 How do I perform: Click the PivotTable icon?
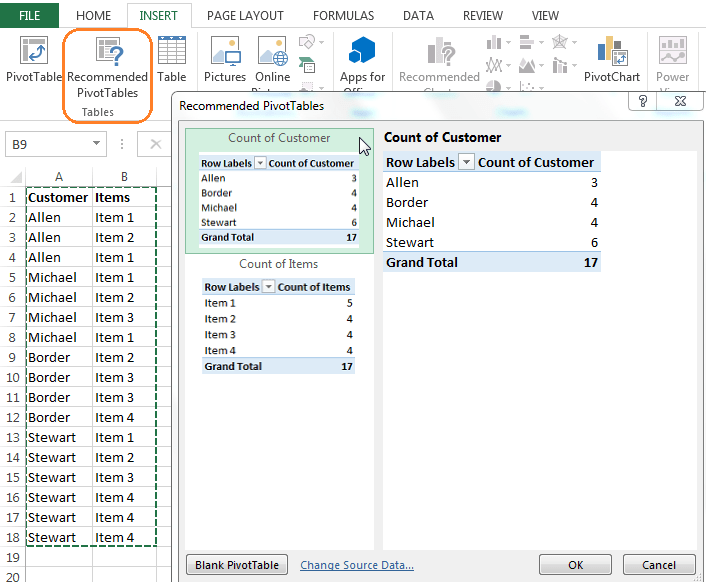[34, 50]
